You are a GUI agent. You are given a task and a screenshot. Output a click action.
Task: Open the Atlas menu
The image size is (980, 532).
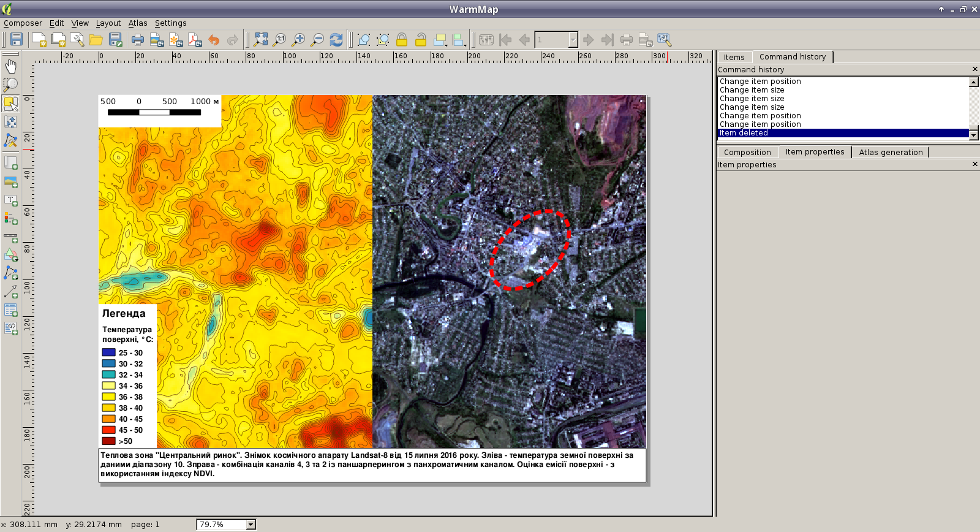click(x=138, y=23)
